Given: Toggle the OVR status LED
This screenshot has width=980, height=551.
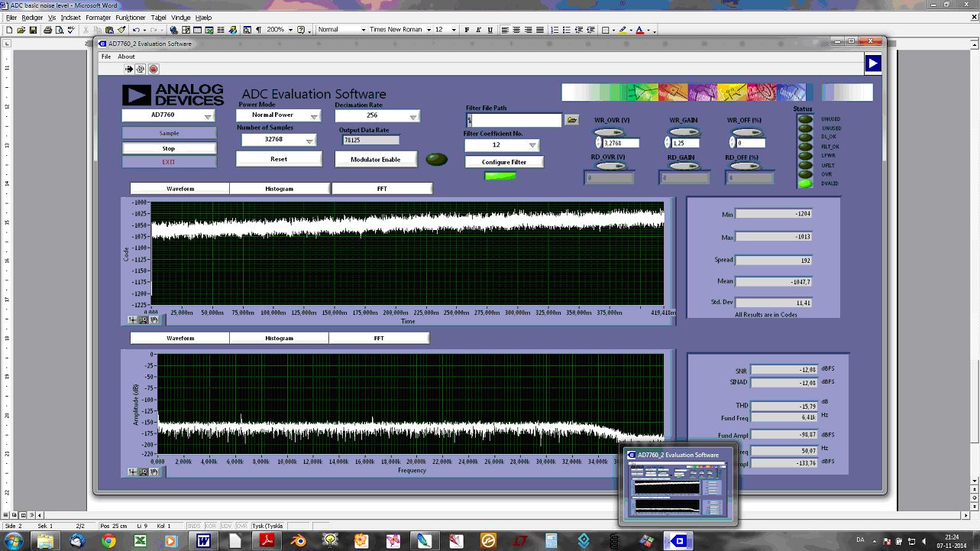Looking at the screenshot, I should (804, 173).
